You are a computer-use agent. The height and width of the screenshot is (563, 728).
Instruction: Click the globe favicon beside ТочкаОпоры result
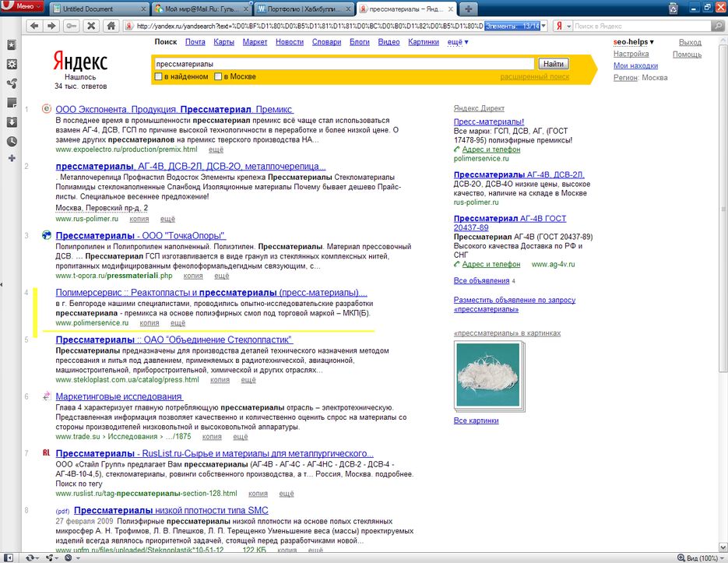47,235
